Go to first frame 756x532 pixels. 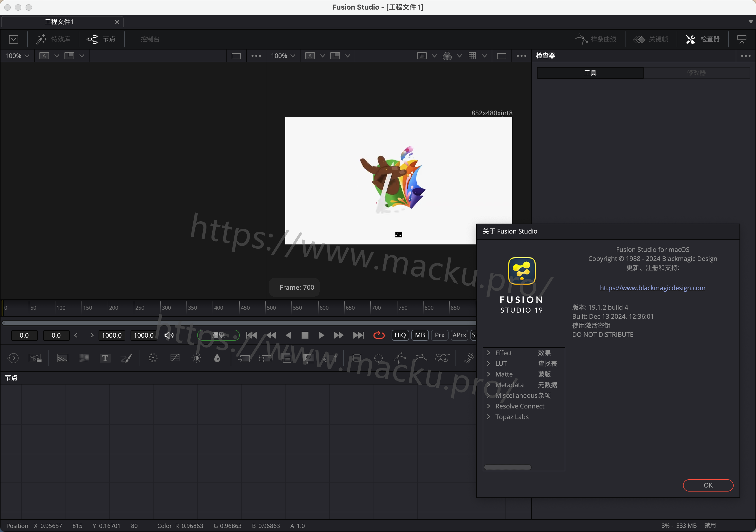click(251, 335)
